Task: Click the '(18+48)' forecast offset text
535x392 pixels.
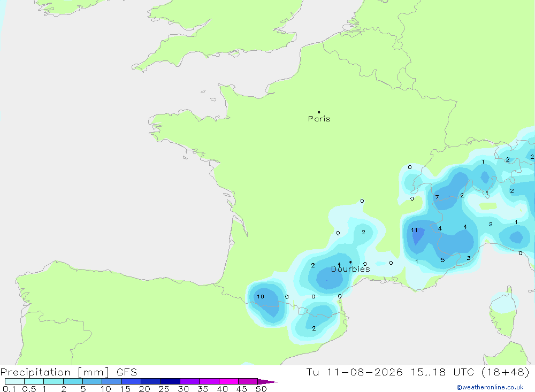Action: pos(506,372)
